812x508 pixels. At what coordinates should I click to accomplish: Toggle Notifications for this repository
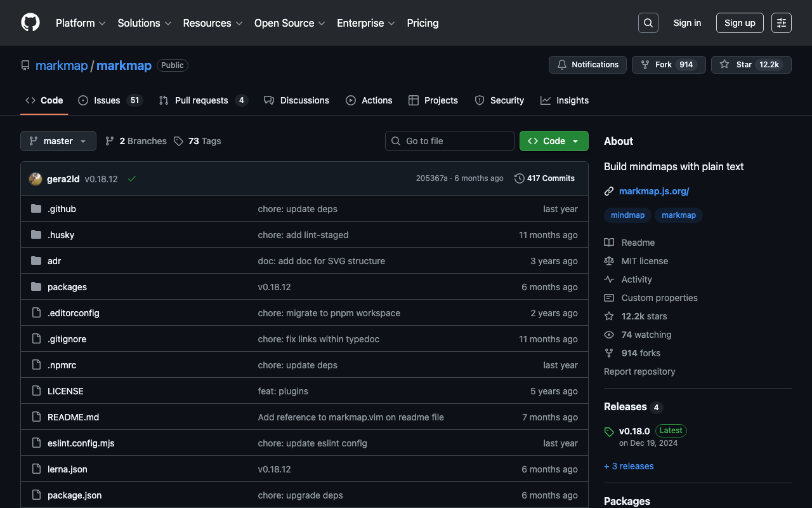(587, 65)
